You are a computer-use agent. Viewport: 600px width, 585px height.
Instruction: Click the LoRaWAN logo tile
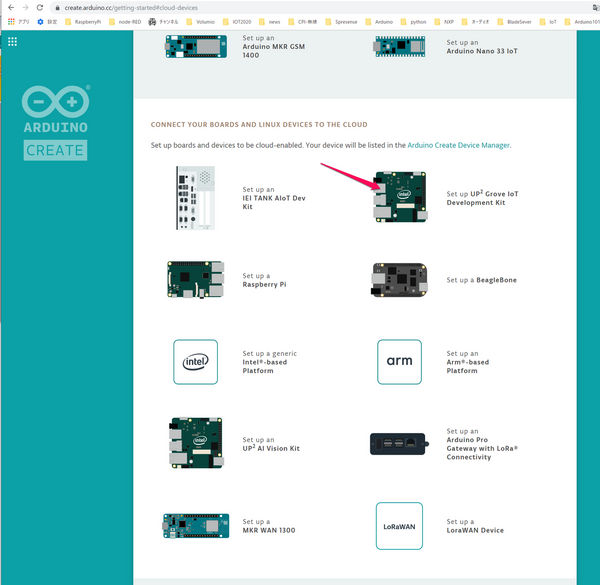(399, 526)
